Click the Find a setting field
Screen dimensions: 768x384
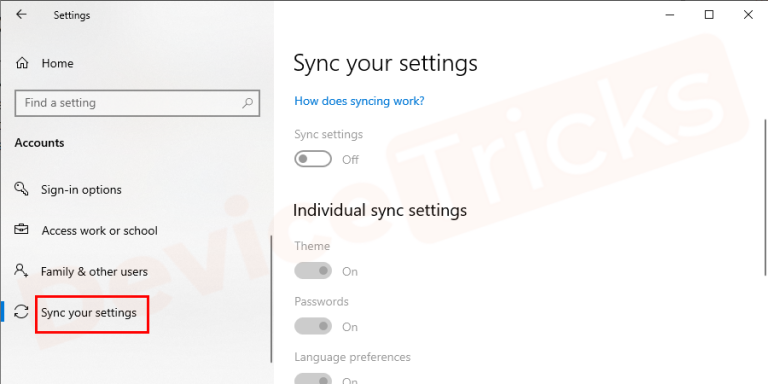point(137,103)
